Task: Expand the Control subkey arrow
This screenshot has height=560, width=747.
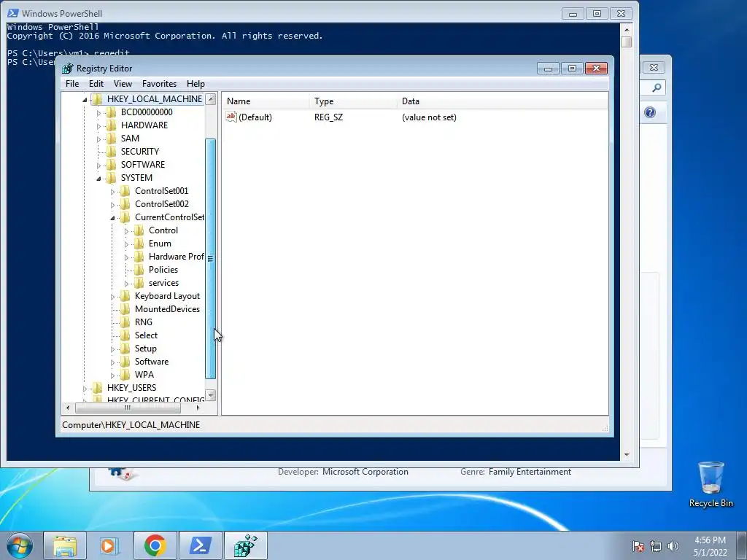Action: pyautogui.click(x=126, y=231)
